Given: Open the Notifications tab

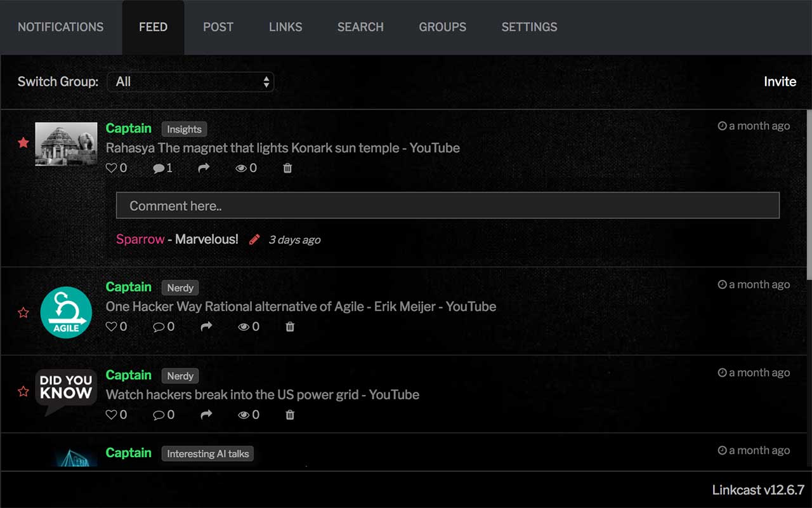Looking at the screenshot, I should [60, 27].
